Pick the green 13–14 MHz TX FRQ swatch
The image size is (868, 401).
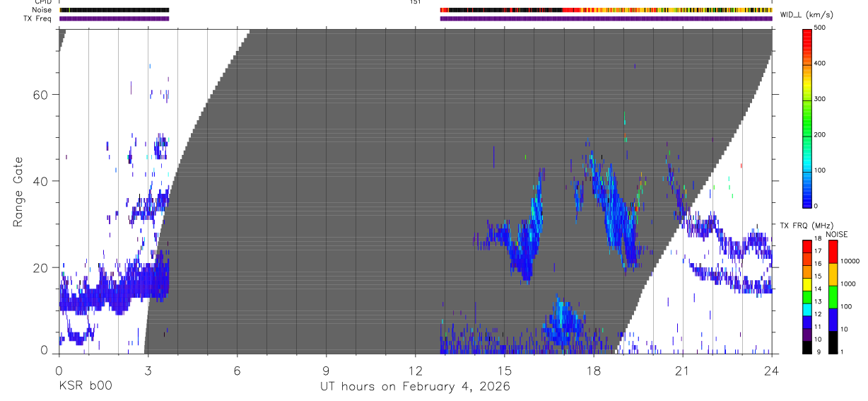807,297
